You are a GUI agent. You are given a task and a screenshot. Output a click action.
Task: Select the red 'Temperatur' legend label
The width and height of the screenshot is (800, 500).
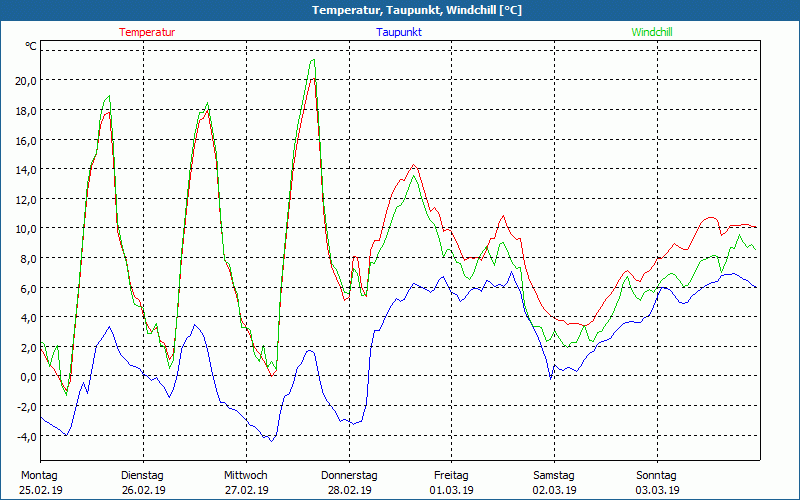147,32
